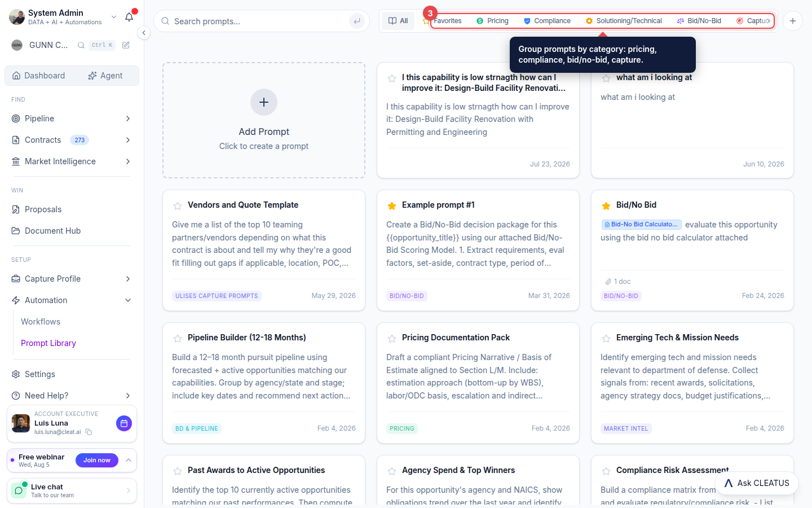Open the Bid-No Bid Calculator attachment chip

click(642, 225)
